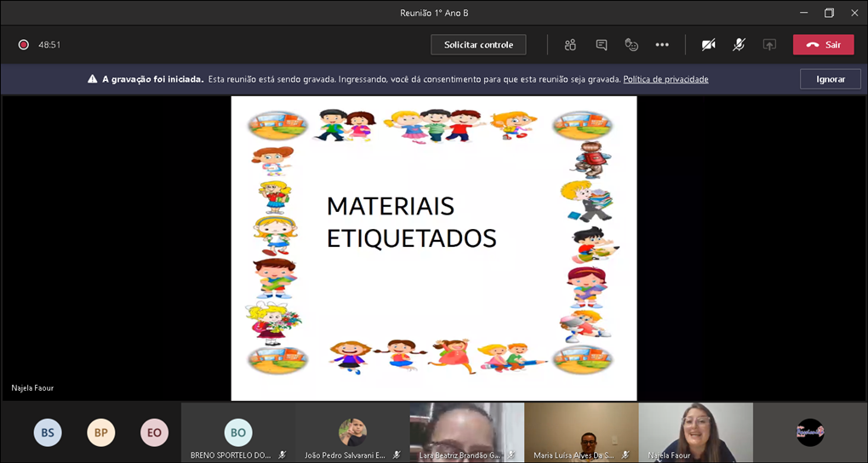868x463 pixels.
Task: Click the share content icon
Action: 769,45
